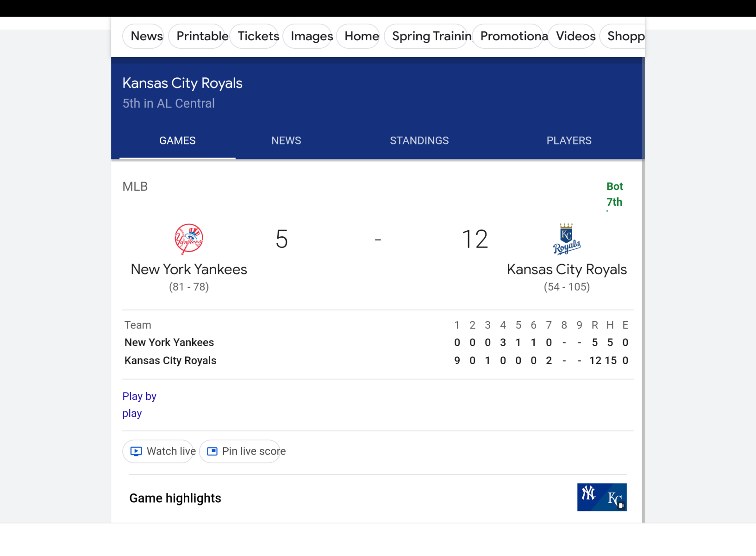Click the Watch live TV icon

pos(136,451)
